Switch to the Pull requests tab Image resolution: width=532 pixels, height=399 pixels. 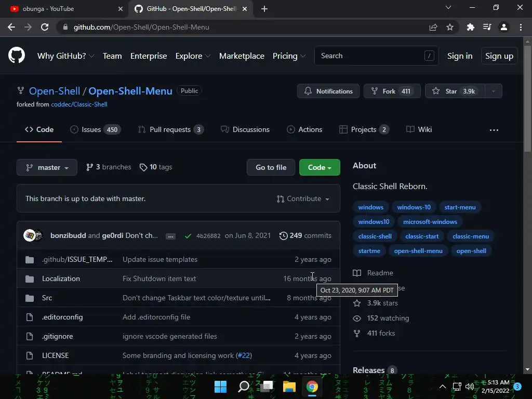click(x=171, y=129)
